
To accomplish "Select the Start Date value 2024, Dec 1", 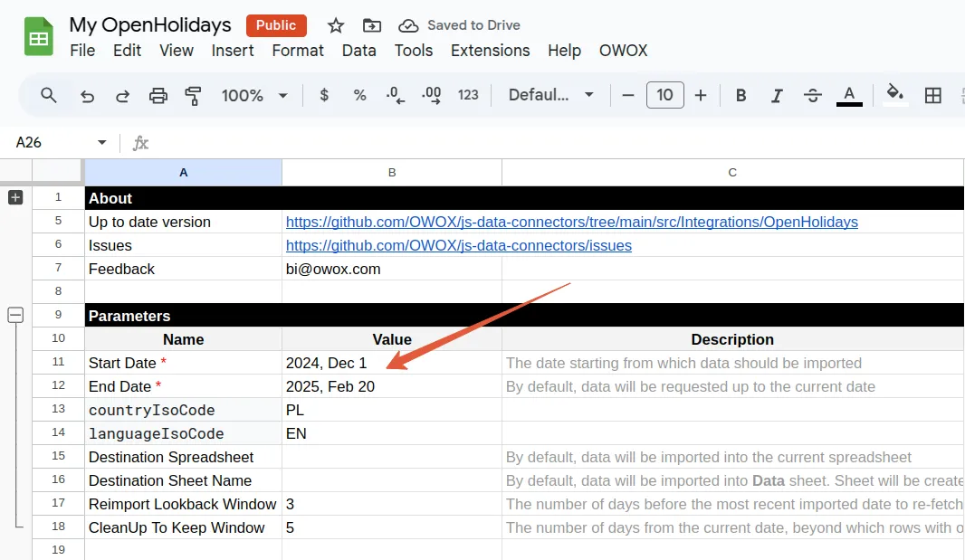I will point(392,363).
